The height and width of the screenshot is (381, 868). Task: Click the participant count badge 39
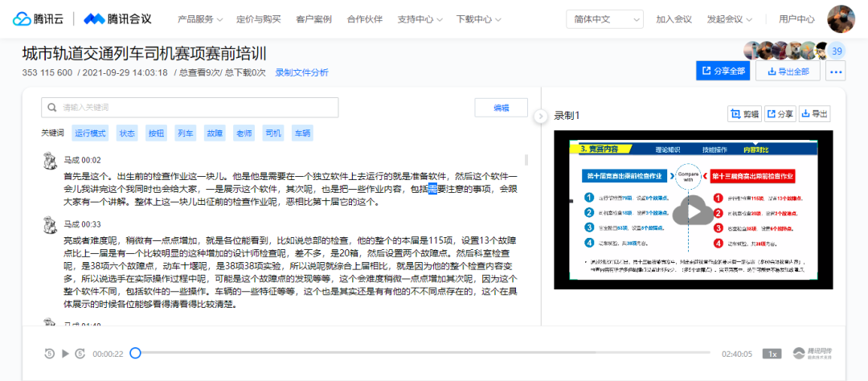(x=837, y=51)
